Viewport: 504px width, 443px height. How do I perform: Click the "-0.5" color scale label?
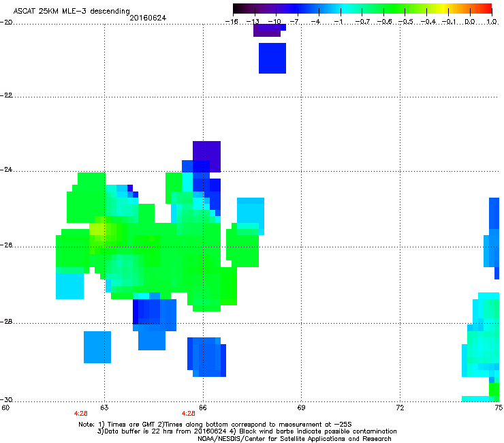[405, 22]
